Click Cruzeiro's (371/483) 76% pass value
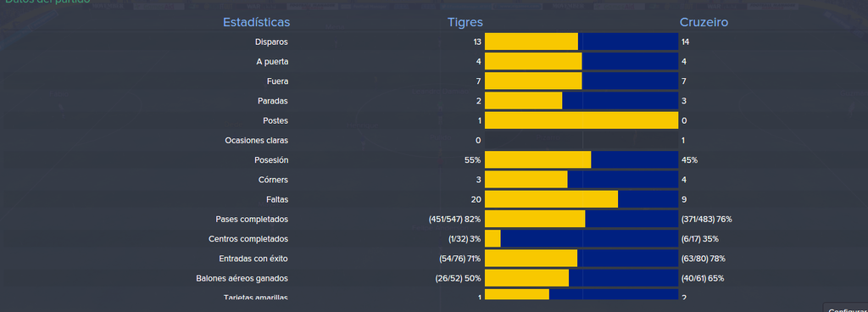Viewport: 868px width, 312px height. pos(706,219)
